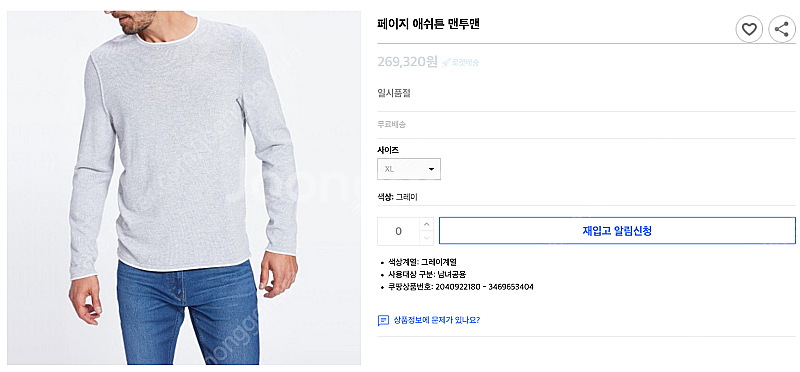Click the 일시품절 status text
The width and height of the screenshot is (800, 372).
click(394, 93)
